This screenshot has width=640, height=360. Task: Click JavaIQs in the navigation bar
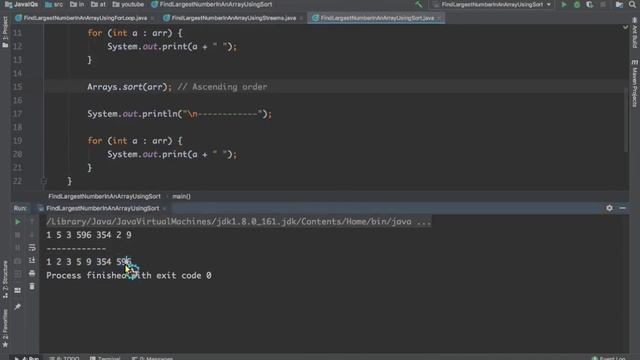coord(21,4)
